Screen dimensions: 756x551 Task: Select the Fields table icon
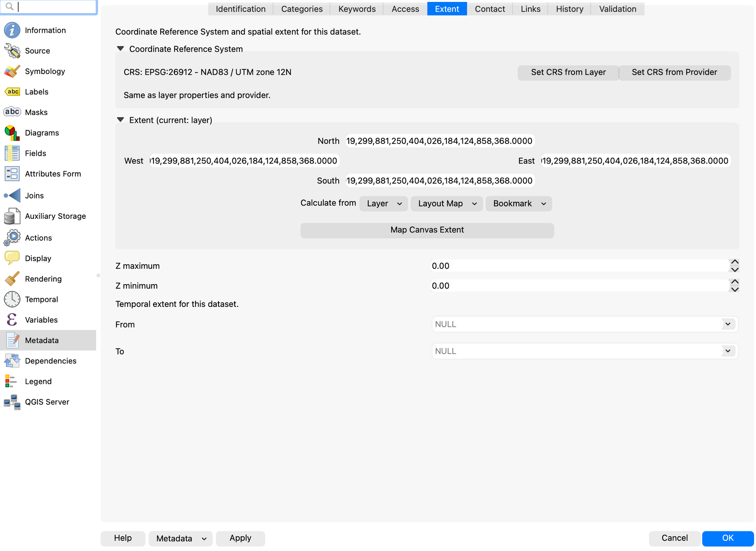pos(12,153)
